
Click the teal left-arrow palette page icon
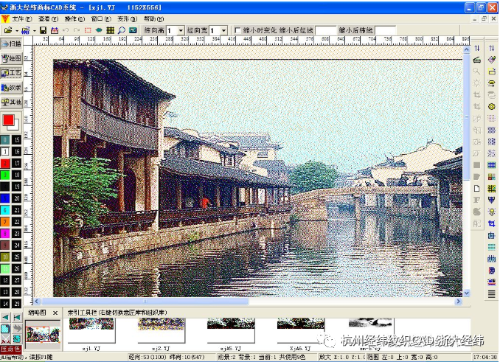click(5, 317)
